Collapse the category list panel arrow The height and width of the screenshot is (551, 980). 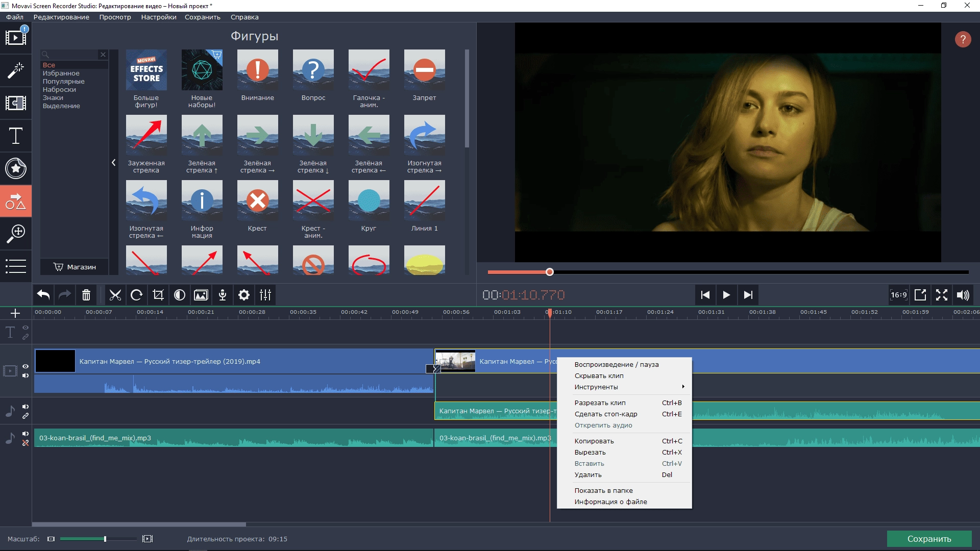(113, 163)
